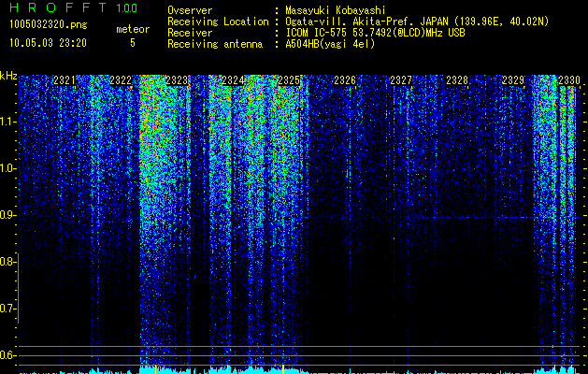588x374 pixels.
Task: Click the 1.1 frequency axis label
Action: [7, 122]
